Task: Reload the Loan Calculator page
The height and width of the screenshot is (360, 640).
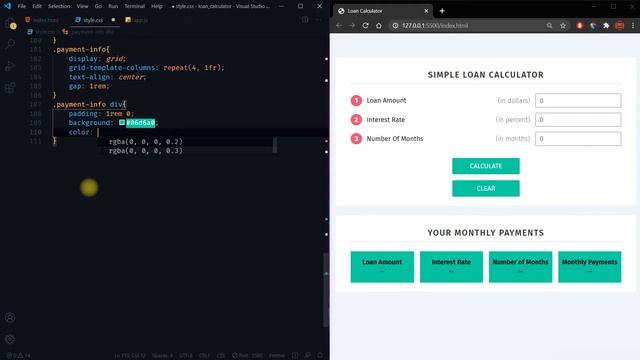Action: 365,25
